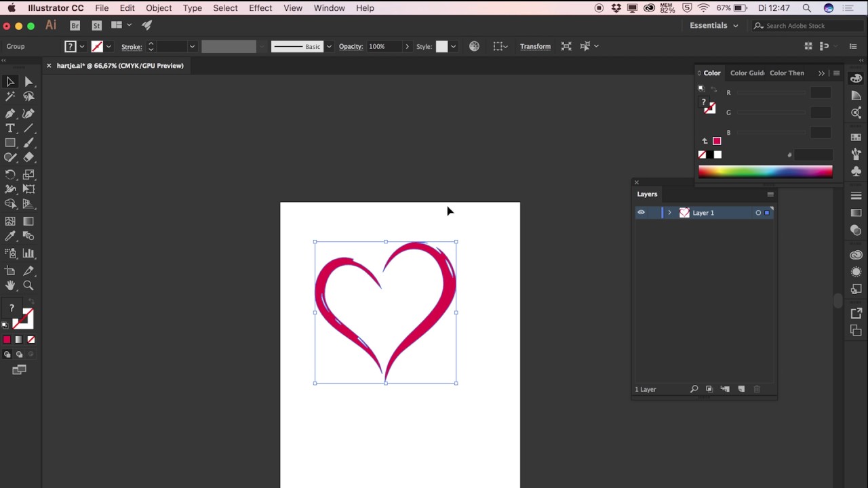Pick a color from the spectrum bar
The image size is (868, 488).
(765, 171)
